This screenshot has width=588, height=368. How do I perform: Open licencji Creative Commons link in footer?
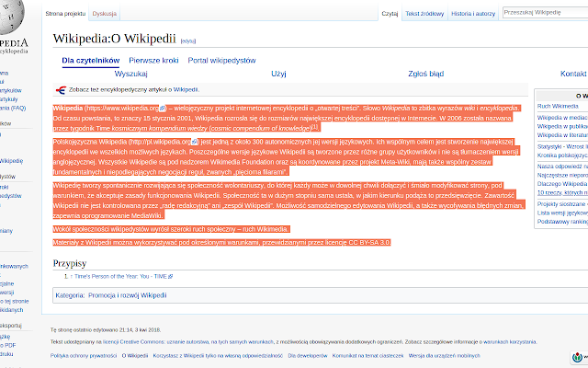pyautogui.click(x=190, y=342)
